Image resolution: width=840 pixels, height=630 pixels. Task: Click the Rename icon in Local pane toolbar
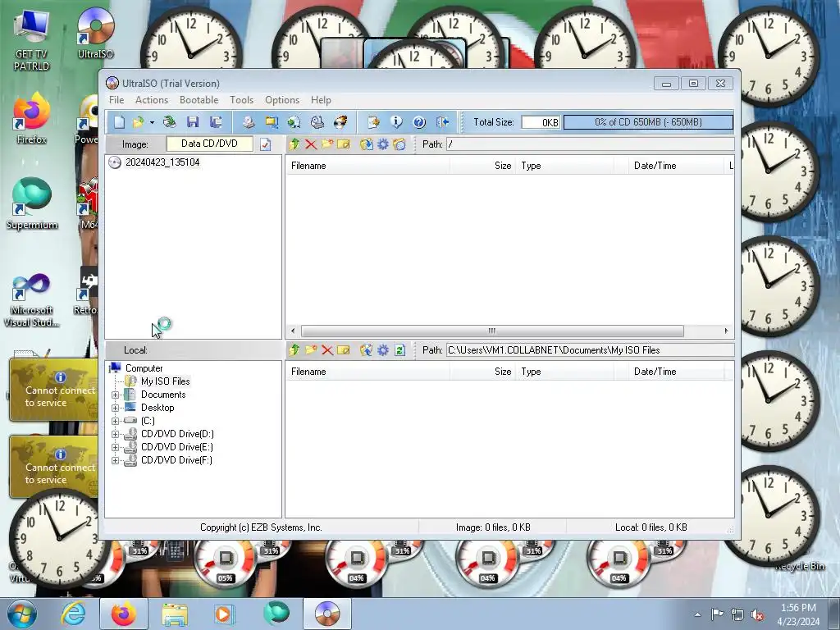tap(344, 350)
